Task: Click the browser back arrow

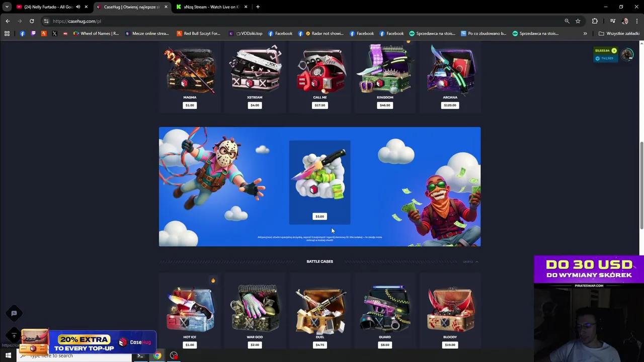Action: tap(8, 21)
